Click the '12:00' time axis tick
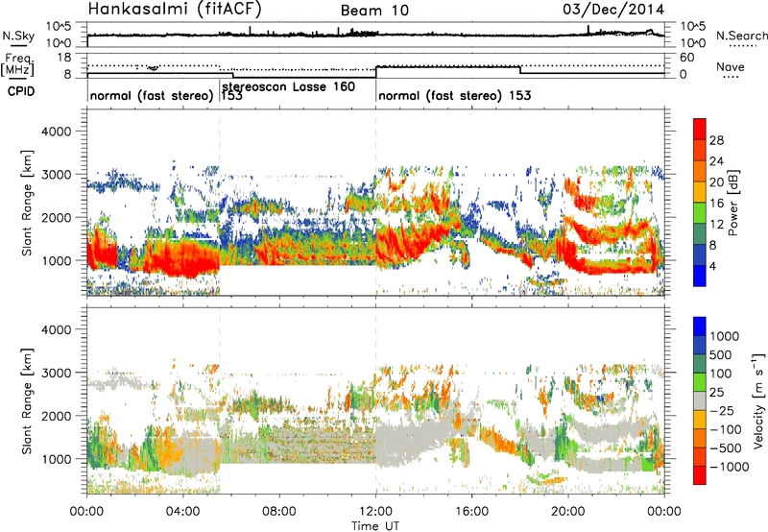The height and width of the screenshot is (532, 768). click(375, 512)
